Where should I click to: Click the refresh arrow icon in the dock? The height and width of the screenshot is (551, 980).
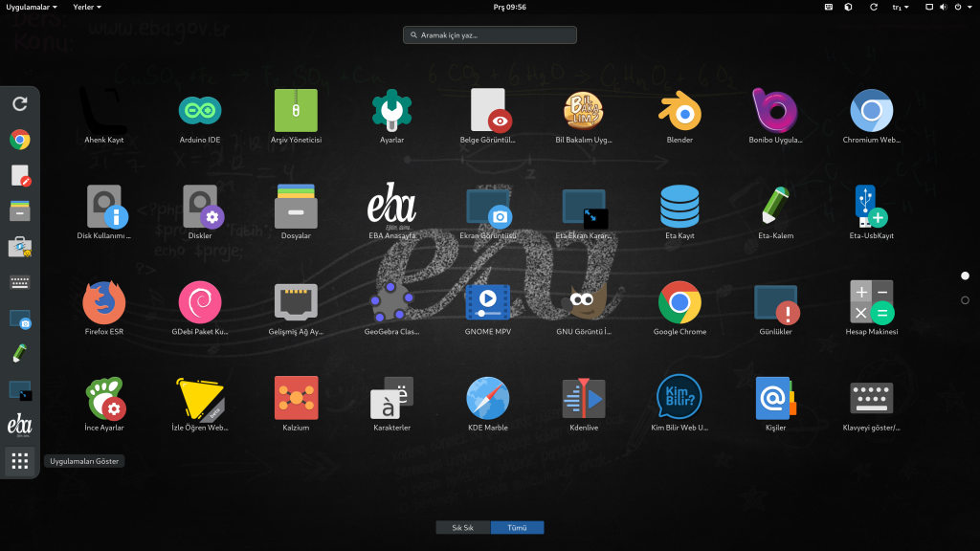coord(20,103)
